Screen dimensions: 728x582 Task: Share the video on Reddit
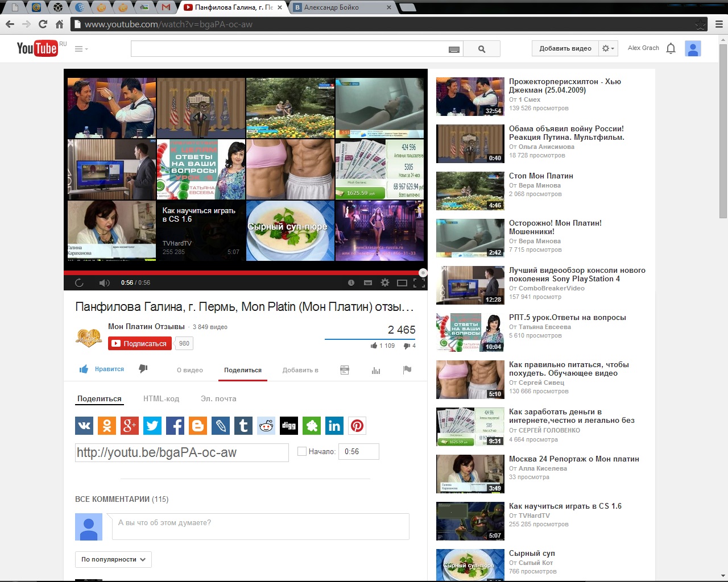pos(266,425)
